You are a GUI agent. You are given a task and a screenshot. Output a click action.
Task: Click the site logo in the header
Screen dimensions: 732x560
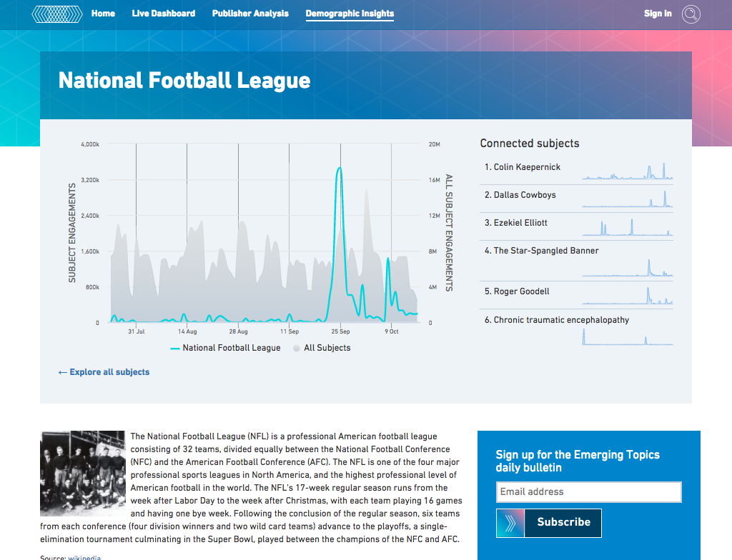click(57, 14)
